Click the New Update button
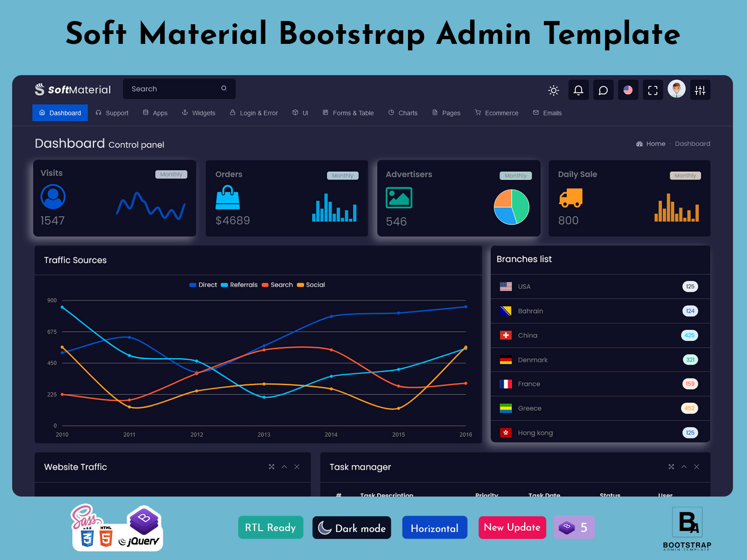Viewport: 747px width, 560px height. click(x=512, y=527)
